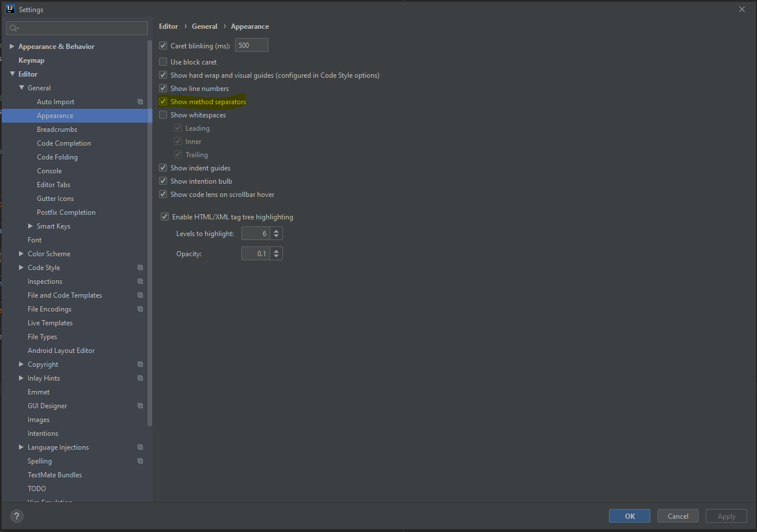Click the icon beside Inspections entry
The image size is (757, 532).
140,281
